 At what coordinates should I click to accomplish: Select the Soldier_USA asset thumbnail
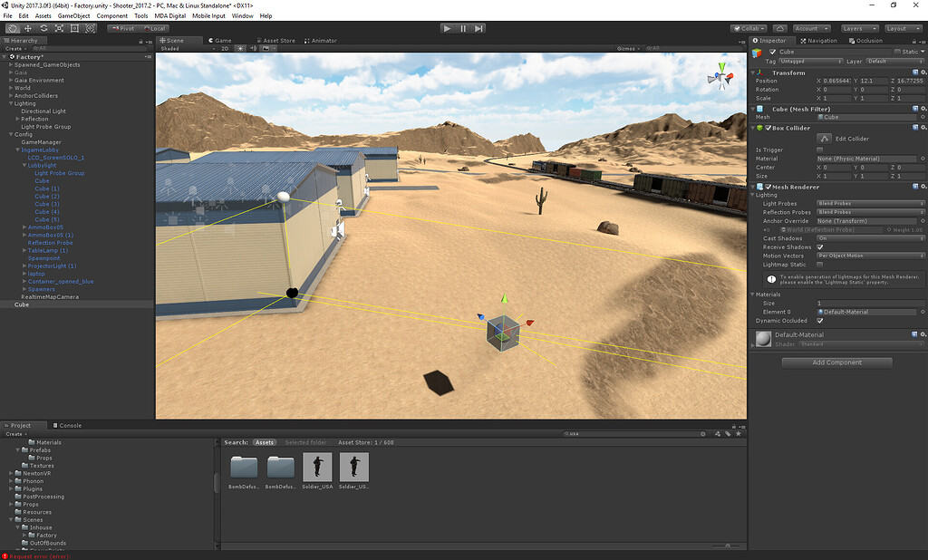317,466
